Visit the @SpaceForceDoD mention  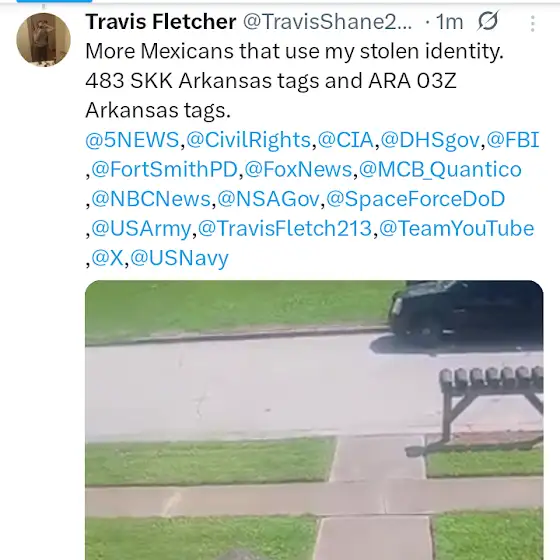[416, 199]
